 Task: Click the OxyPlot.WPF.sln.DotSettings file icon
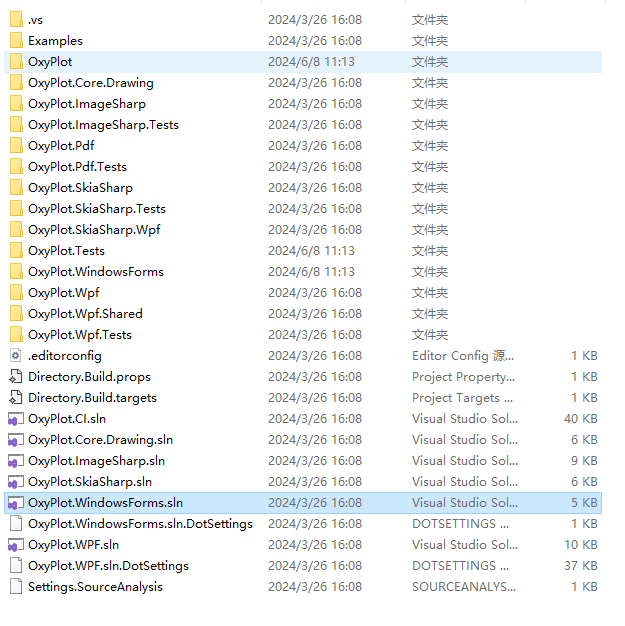click(x=16, y=566)
